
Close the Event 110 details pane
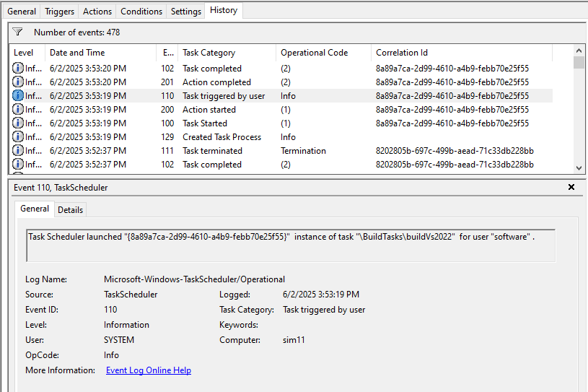571,187
